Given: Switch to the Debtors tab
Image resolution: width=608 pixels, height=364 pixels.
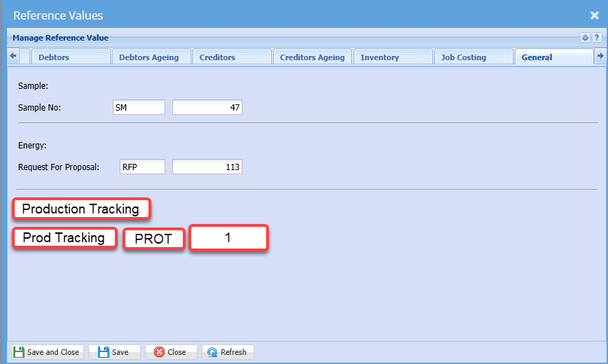Looking at the screenshot, I should 71,57.
